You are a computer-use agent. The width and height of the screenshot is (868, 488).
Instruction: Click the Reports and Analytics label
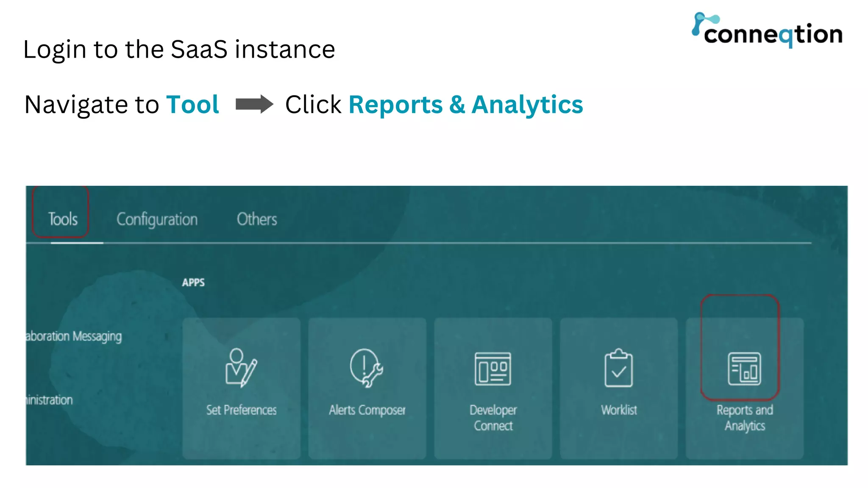[745, 418]
